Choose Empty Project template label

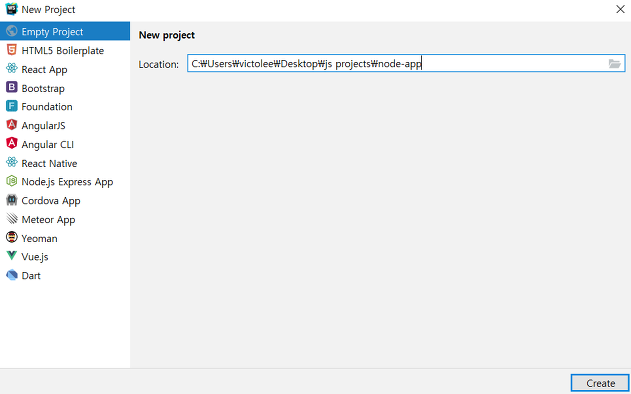(x=52, y=32)
